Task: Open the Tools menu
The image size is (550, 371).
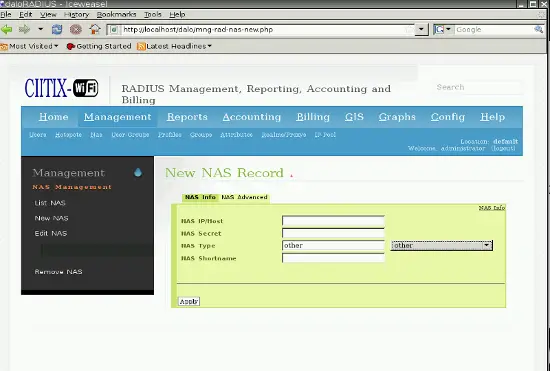Action: (x=153, y=14)
